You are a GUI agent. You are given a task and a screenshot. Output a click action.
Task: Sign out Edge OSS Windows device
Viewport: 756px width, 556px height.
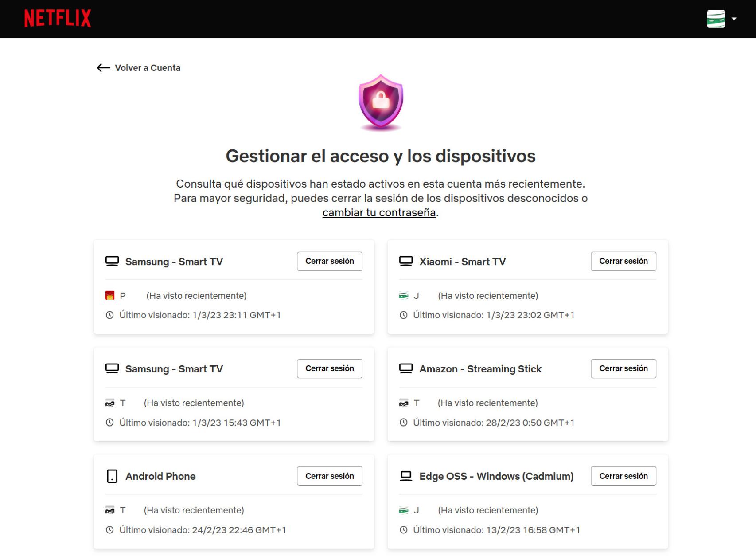pyautogui.click(x=624, y=476)
